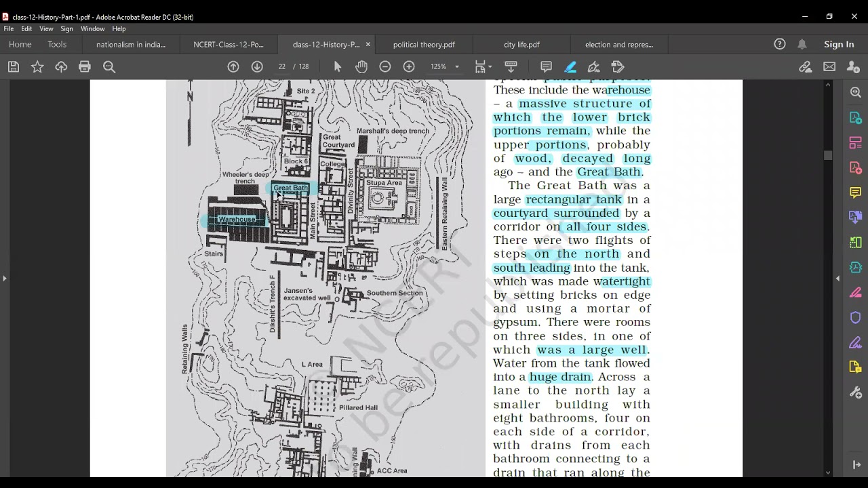Click the highlighted Warehouse label on the map
The height and width of the screenshot is (488, 868).
coord(237,220)
